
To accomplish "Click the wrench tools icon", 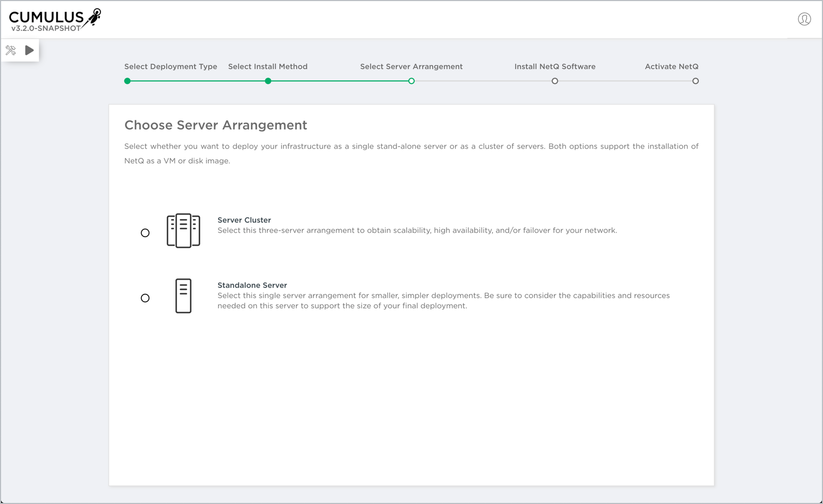I will coord(11,51).
